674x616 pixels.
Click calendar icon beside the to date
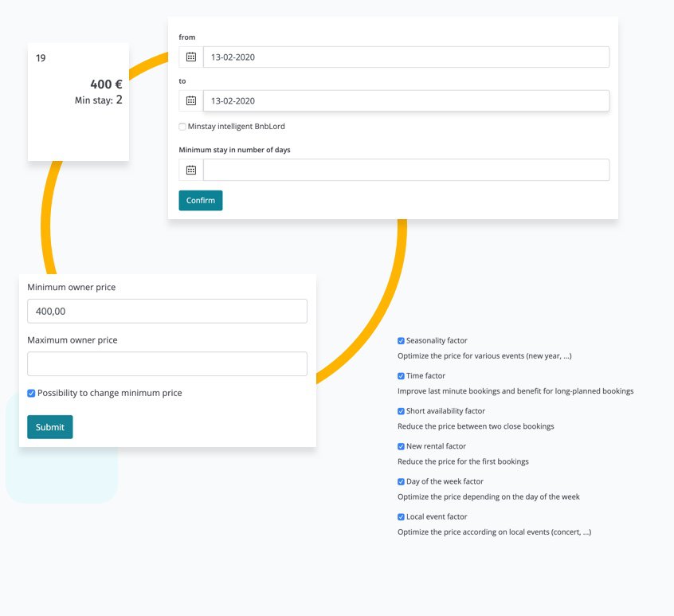[191, 100]
